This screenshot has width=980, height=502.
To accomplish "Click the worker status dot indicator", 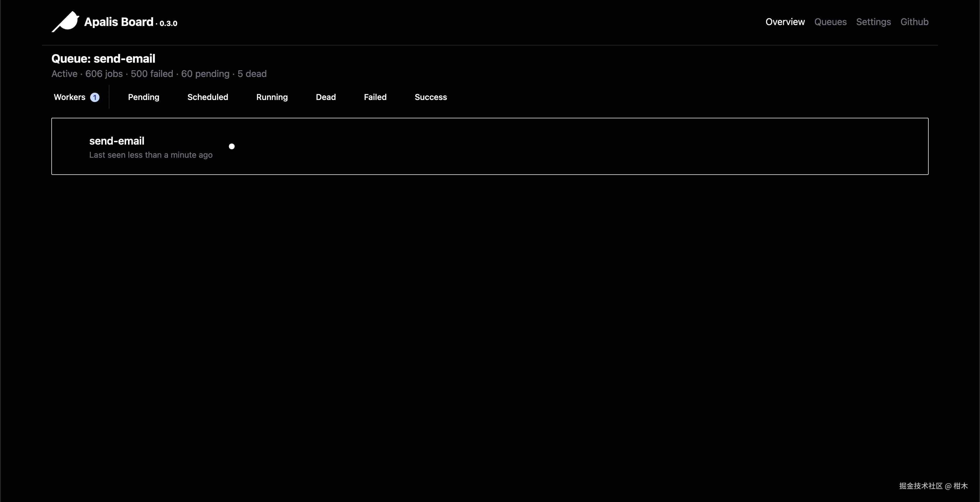I will pyautogui.click(x=232, y=146).
